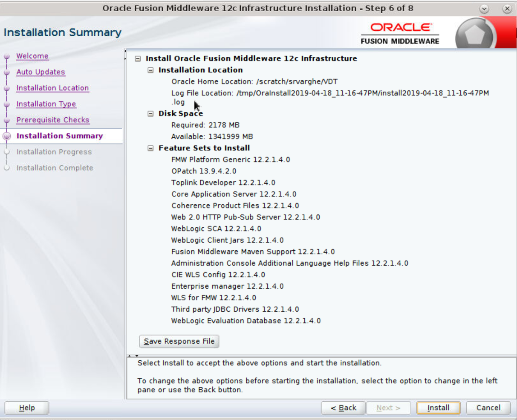Open the Auto Updates step
Image resolution: width=517 pixels, height=420 pixels.
click(41, 72)
